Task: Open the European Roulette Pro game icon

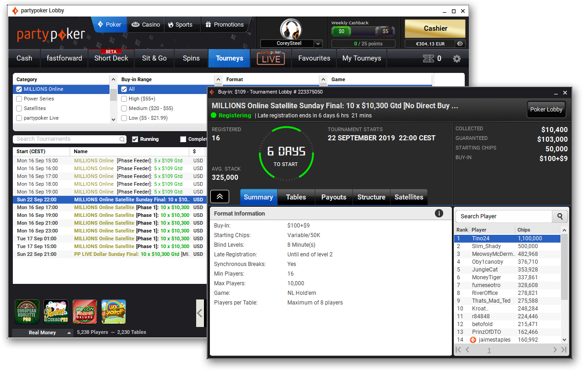Action: (x=27, y=312)
